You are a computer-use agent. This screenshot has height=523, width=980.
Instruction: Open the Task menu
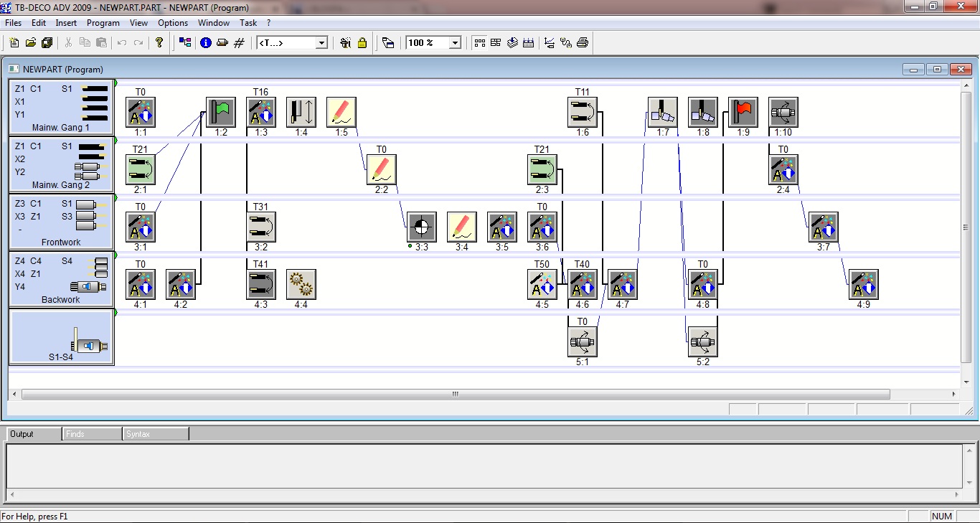[x=248, y=23]
